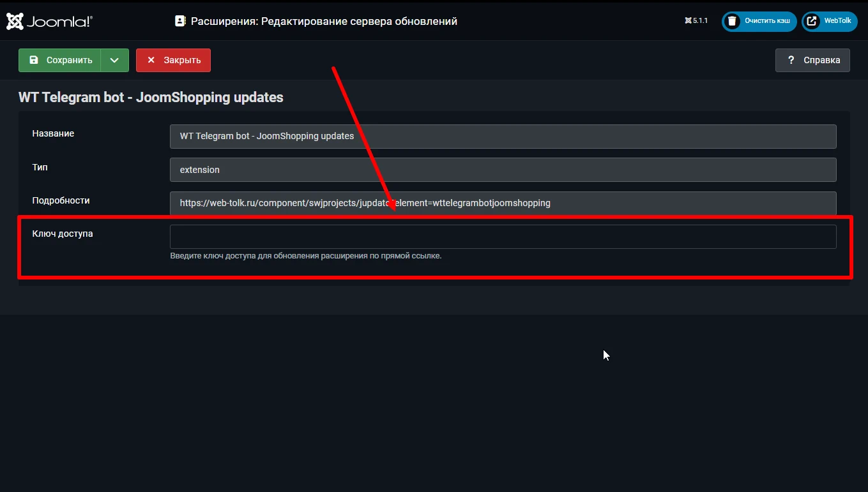Click the Подробности field with the update URL

click(503, 204)
